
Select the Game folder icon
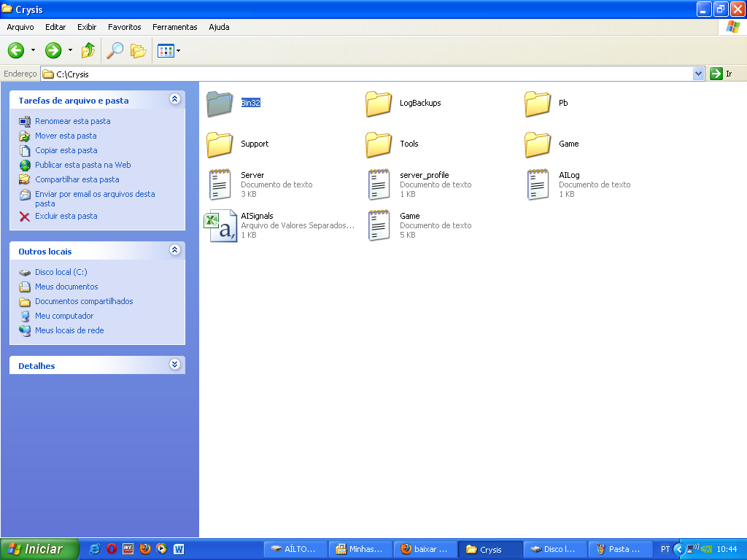point(538,144)
